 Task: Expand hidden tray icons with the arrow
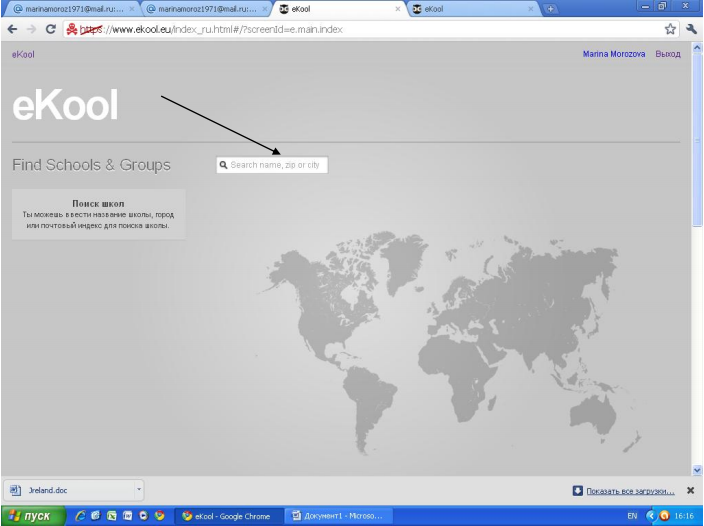pyautogui.click(x=651, y=516)
